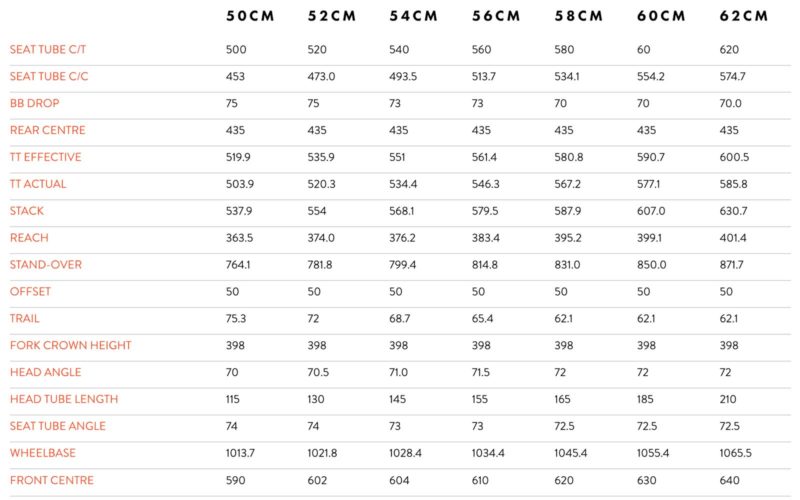Select the FRONT CENTRE row label
Screen dimensions: 800x500
click(50, 480)
